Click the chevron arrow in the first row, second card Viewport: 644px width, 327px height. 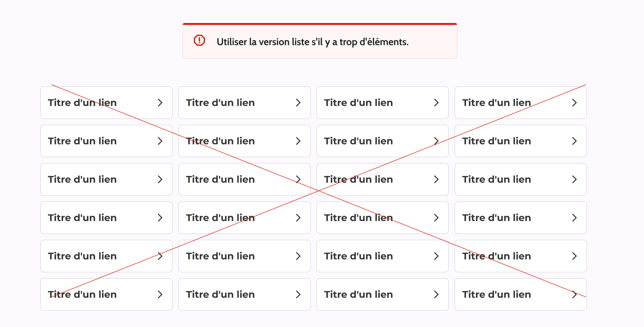point(298,103)
